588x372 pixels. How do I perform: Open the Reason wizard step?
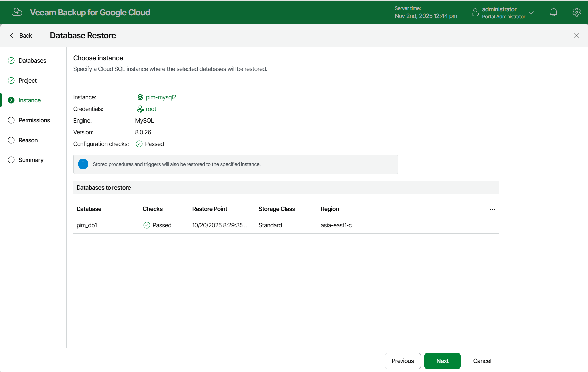coord(28,140)
